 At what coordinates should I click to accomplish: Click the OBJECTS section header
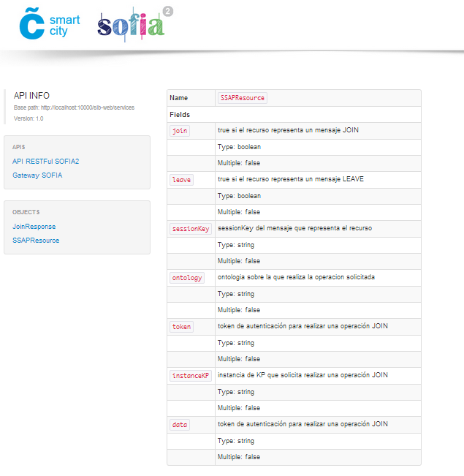(x=26, y=212)
